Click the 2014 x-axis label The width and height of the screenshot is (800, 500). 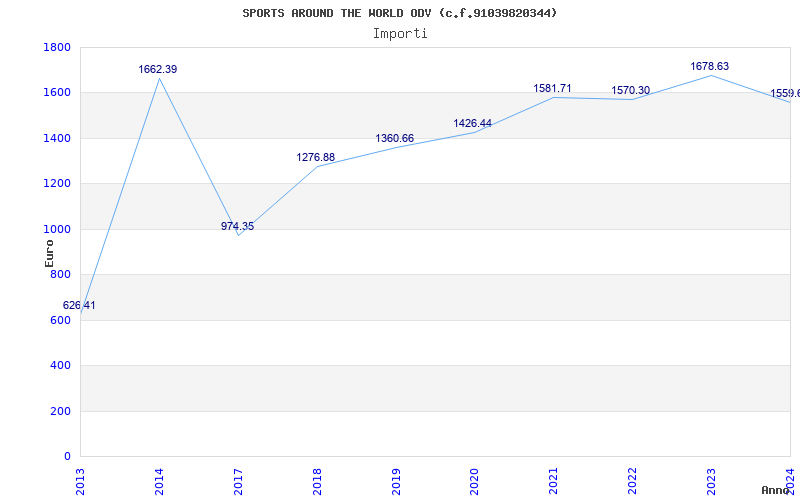click(x=159, y=482)
